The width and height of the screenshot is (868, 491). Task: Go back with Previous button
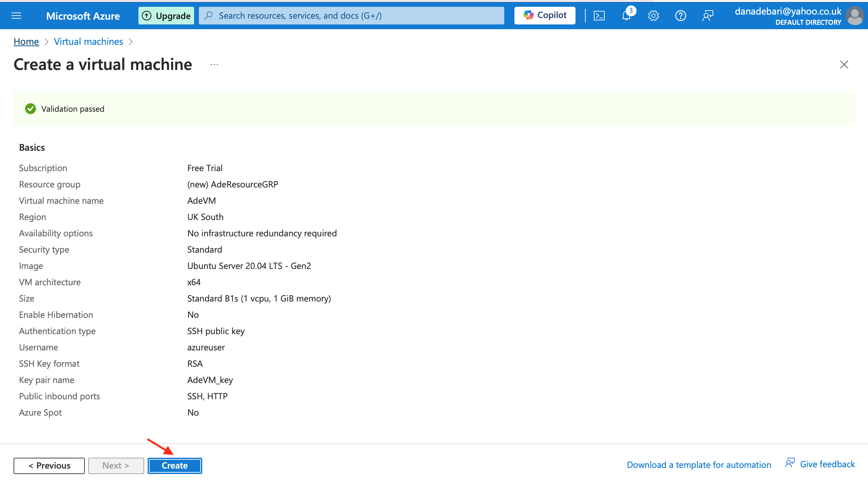(x=49, y=466)
